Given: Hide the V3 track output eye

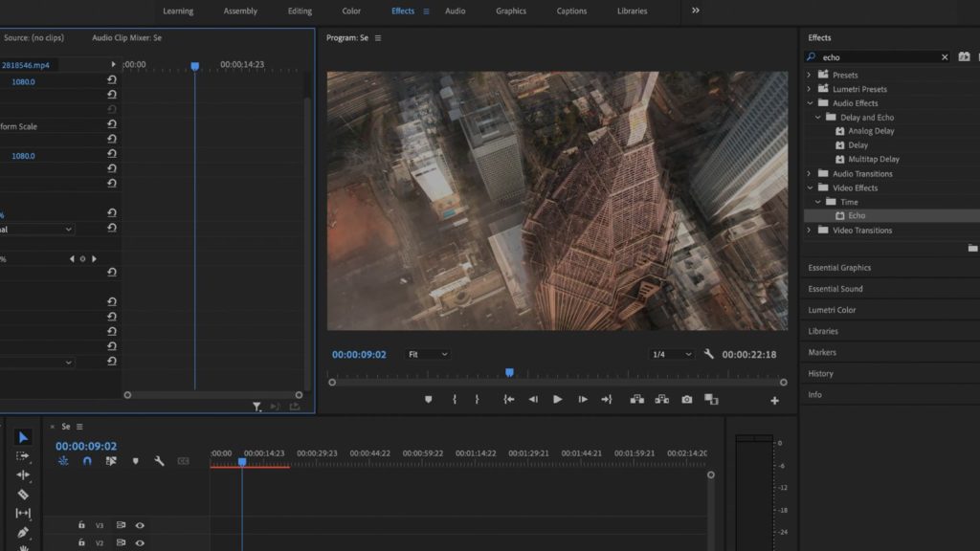Looking at the screenshot, I should 140,525.
